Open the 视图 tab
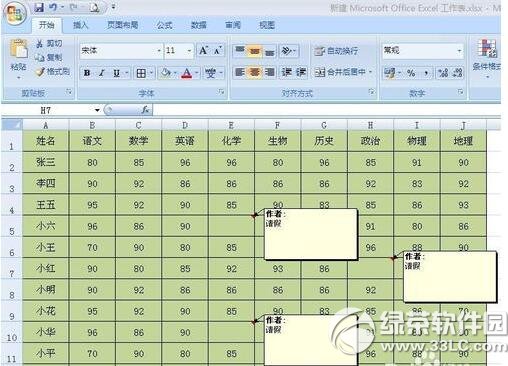The width and height of the screenshot is (508, 366). [267, 25]
